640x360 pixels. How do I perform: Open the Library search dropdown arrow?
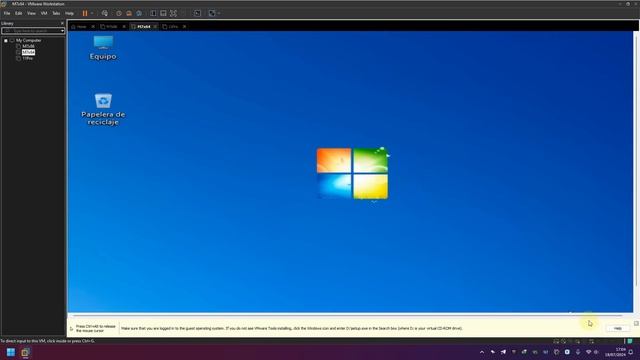pyautogui.click(x=62, y=31)
